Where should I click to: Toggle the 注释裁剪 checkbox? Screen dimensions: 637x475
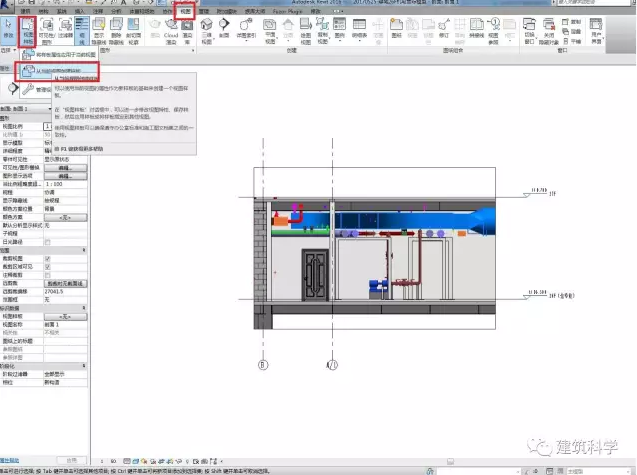pyautogui.click(x=48, y=275)
